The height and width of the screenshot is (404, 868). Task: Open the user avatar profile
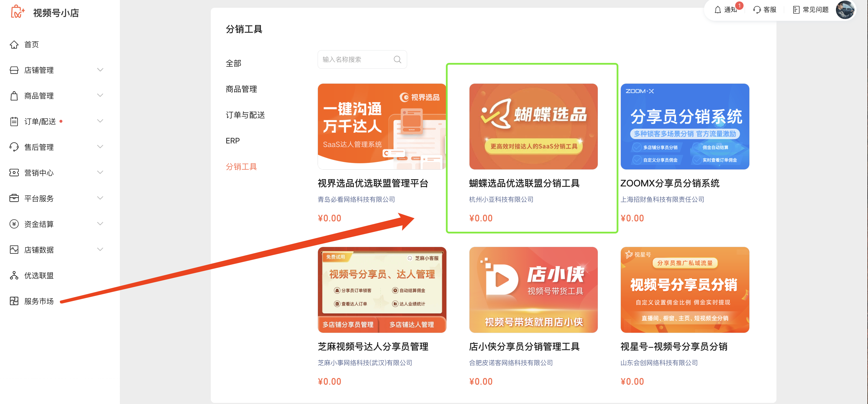click(x=845, y=10)
